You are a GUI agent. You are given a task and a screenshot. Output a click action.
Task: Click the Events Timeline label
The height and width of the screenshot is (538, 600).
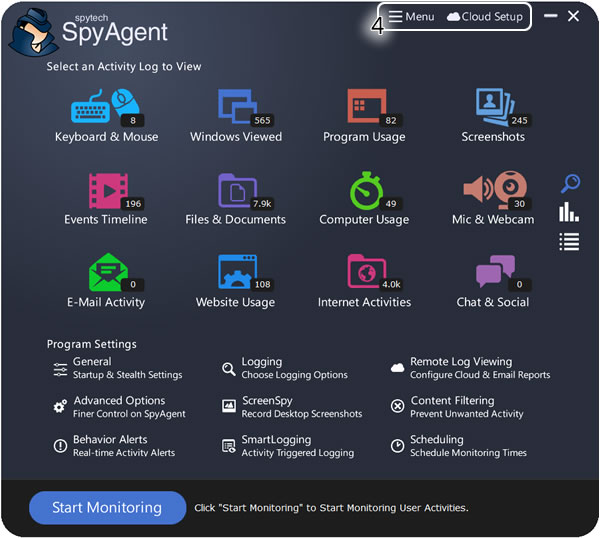point(106,220)
